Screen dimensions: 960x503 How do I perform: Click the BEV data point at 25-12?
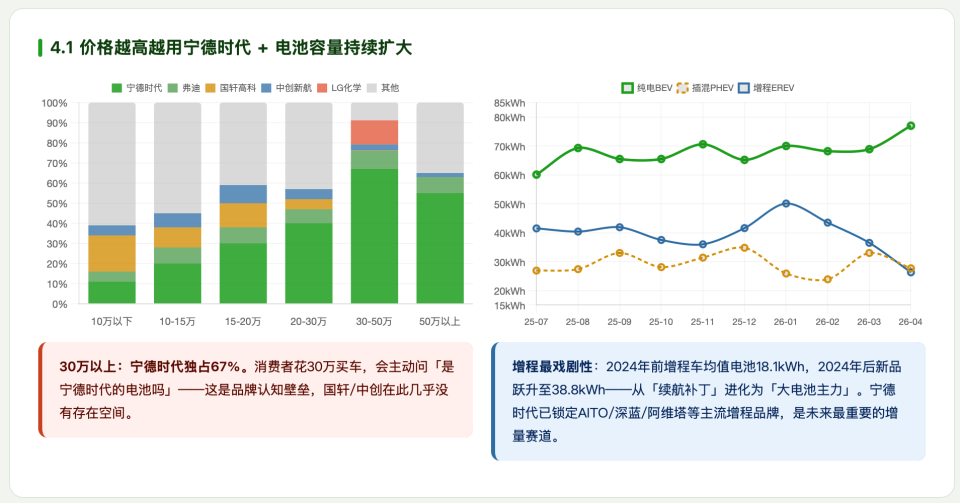[x=744, y=160]
